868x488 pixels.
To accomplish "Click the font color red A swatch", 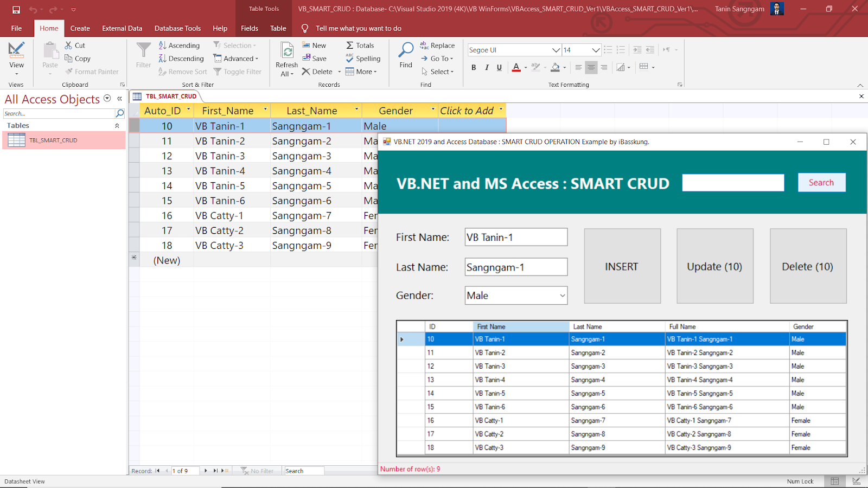I will [x=516, y=68].
